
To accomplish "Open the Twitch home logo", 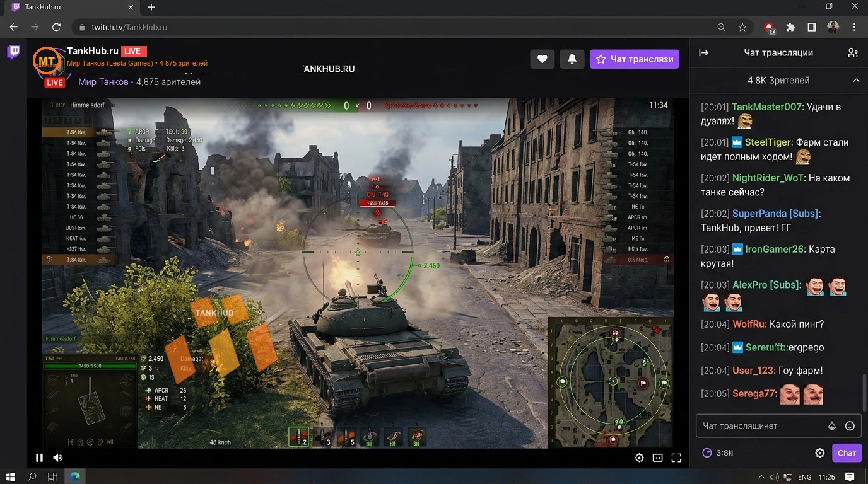I will coord(13,52).
